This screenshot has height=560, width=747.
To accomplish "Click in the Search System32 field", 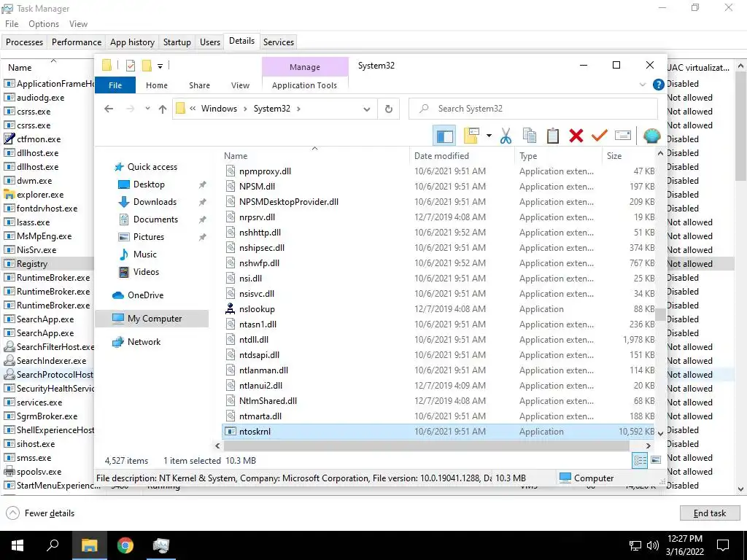I will pyautogui.click(x=533, y=109).
